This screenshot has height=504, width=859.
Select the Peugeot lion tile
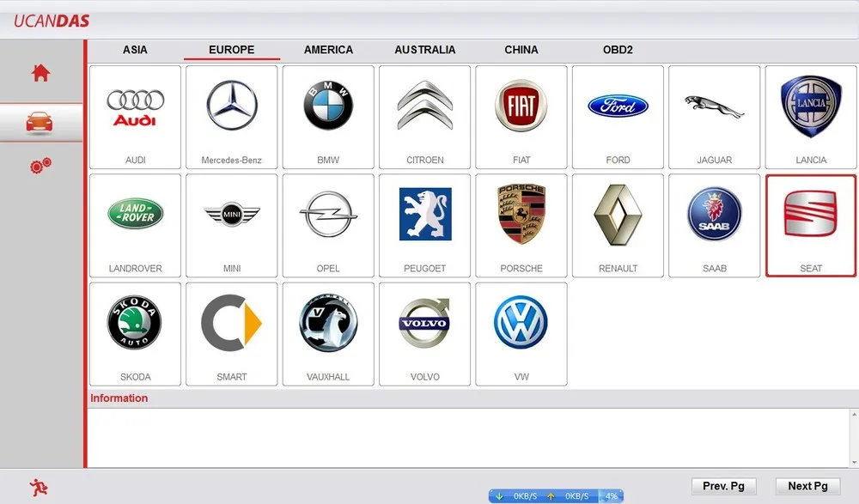pyautogui.click(x=424, y=226)
